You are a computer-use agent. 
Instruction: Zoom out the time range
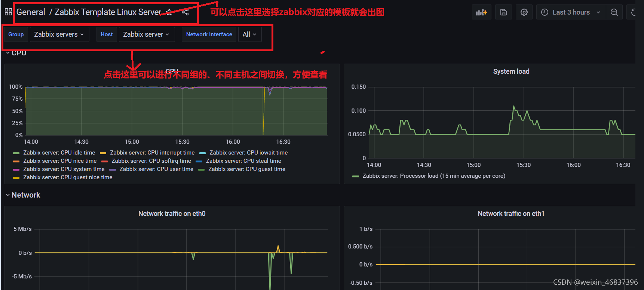coord(614,12)
